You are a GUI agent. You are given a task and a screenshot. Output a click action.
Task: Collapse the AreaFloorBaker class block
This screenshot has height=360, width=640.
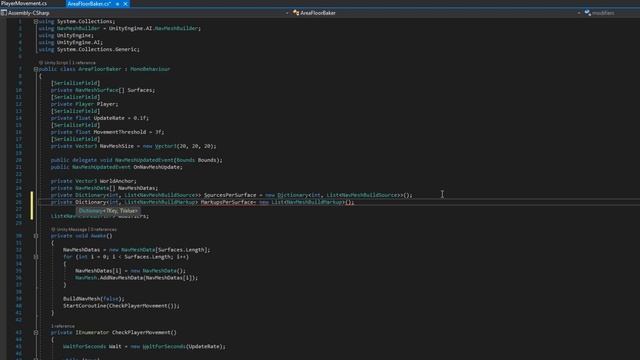click(x=36, y=69)
